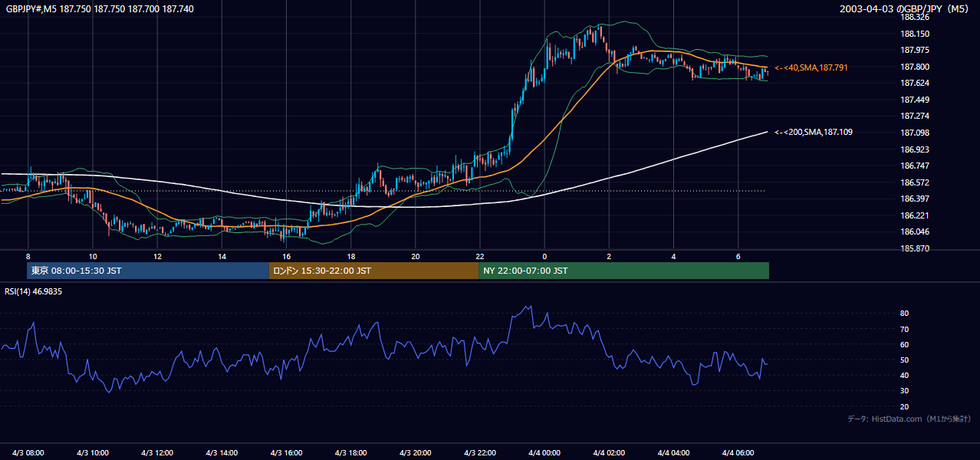980x460 pixels.
Task: Click the 4/3 22:00 bottom time label
Action: tap(480, 452)
